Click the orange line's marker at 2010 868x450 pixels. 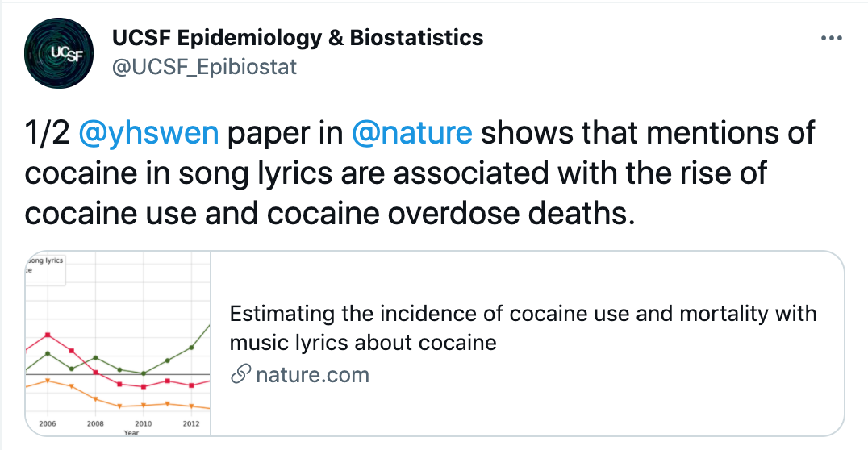tap(144, 405)
